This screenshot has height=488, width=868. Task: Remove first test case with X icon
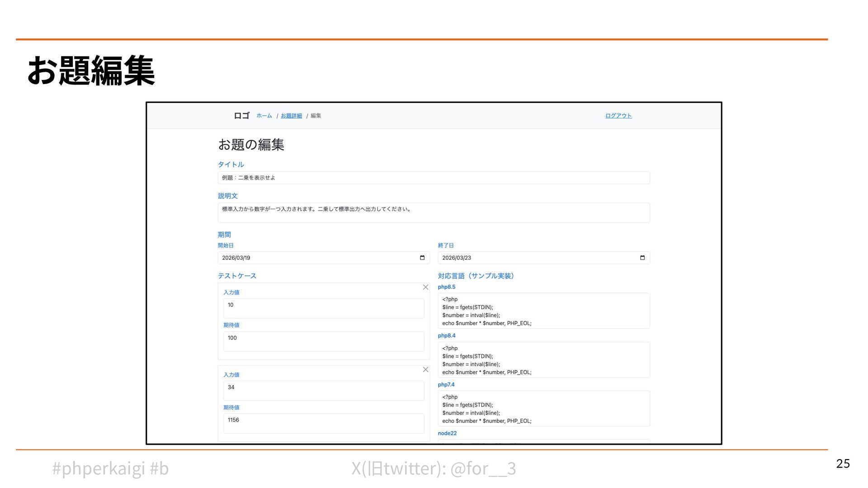tap(425, 287)
